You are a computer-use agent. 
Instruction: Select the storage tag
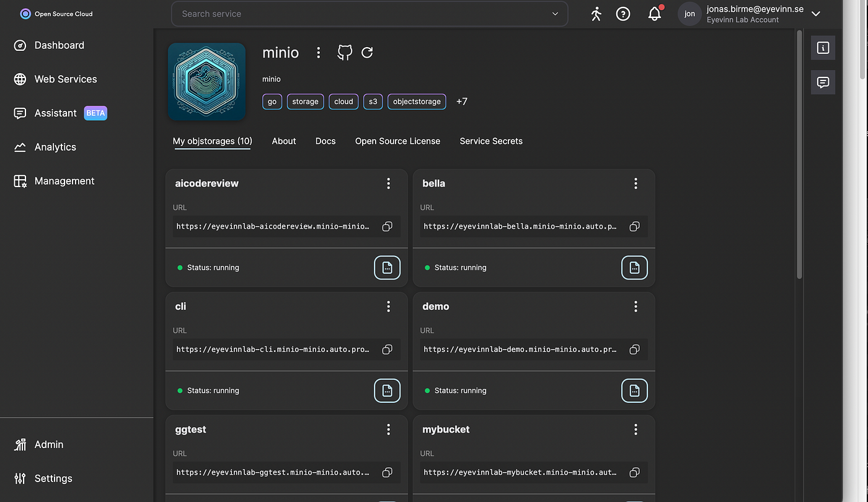click(x=305, y=102)
